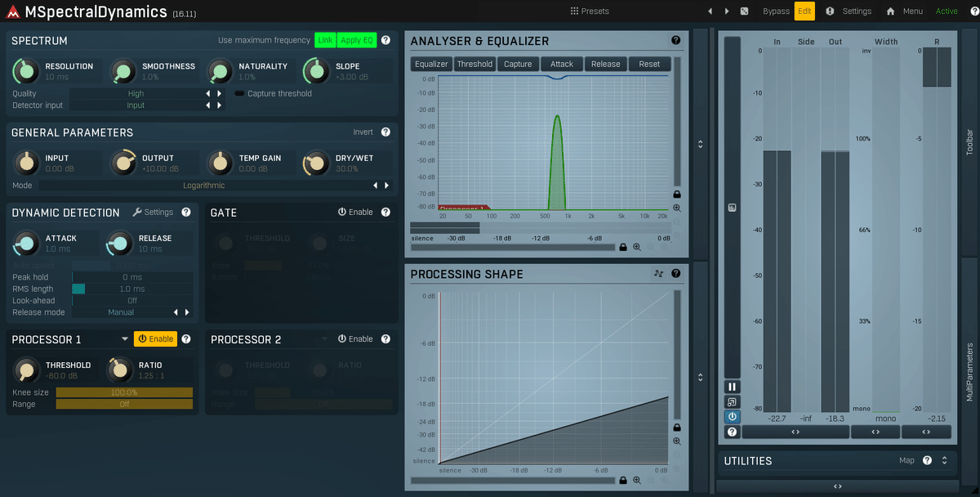Expand the Utilities section
Screen dimensions: 980x497
pos(944,460)
